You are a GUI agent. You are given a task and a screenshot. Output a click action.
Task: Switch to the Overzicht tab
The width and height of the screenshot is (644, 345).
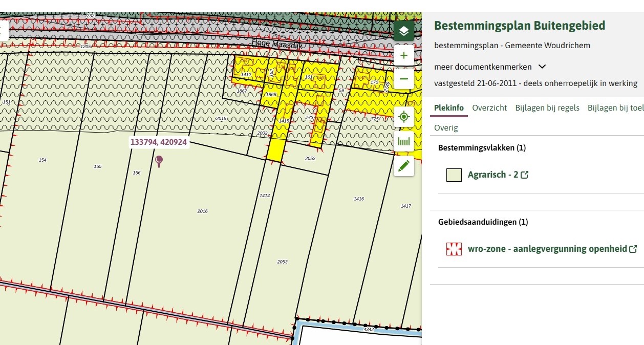489,108
